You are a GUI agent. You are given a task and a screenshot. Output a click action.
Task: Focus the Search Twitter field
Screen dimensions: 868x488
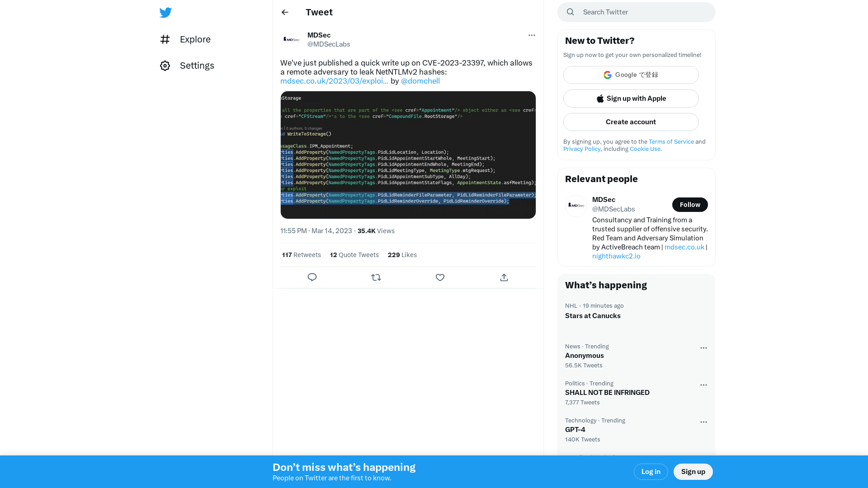637,12
